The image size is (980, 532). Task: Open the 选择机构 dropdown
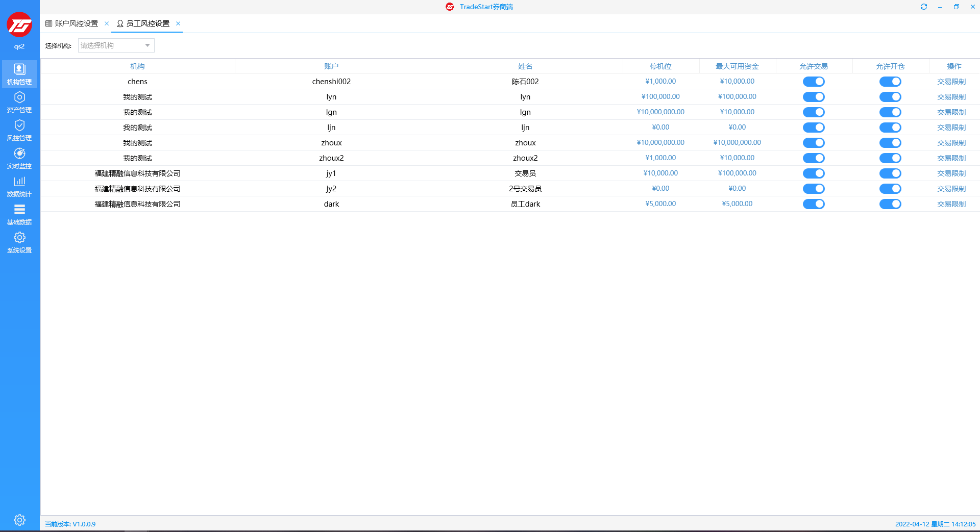[116, 45]
